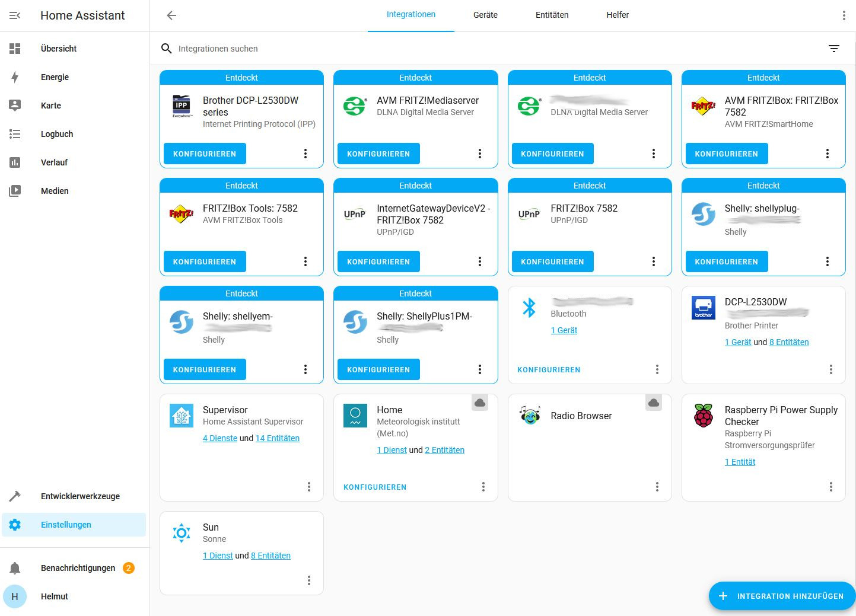Go back with the arrow icon
This screenshot has height=616, width=856.
coord(171,15)
